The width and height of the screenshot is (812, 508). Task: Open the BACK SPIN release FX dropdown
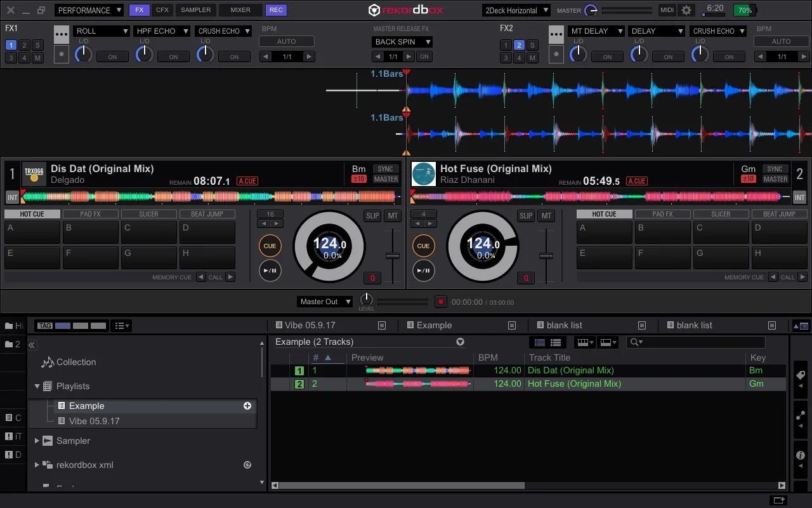[402, 42]
